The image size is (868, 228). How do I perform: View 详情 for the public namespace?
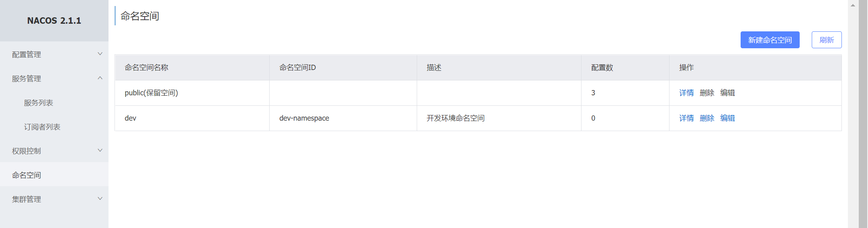[x=686, y=93]
